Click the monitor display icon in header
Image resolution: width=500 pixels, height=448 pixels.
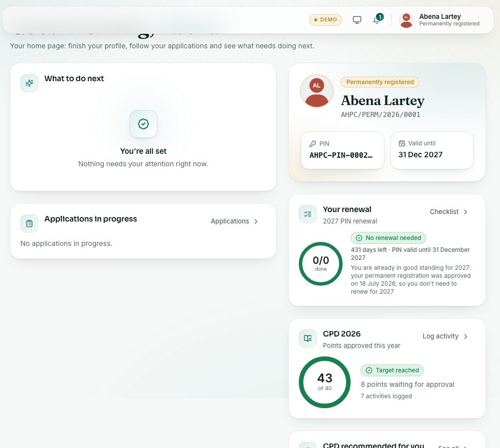click(357, 20)
